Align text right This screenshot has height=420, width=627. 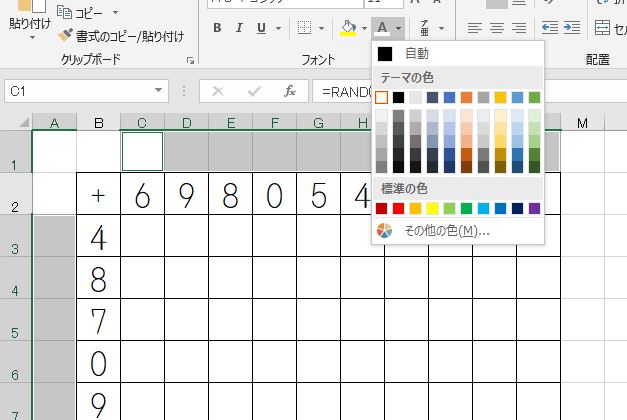[519, 28]
